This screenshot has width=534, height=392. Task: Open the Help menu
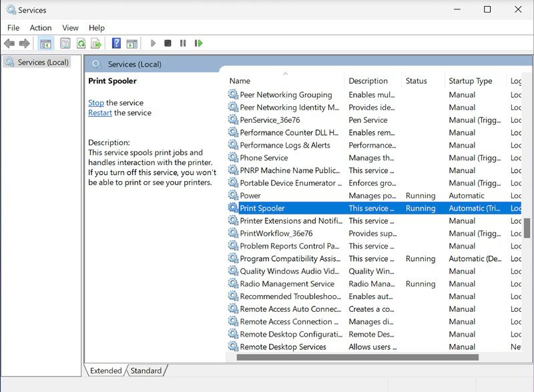click(x=96, y=28)
